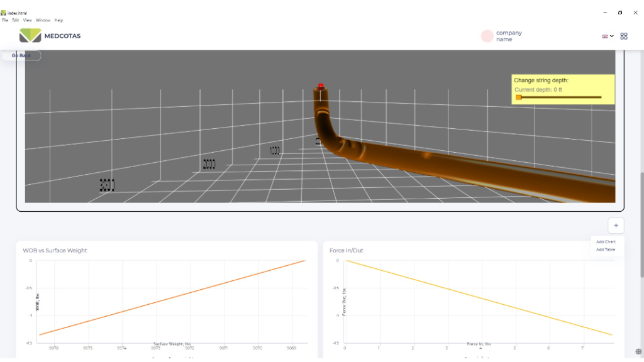Click the red marker atop the pipe
Screen dimensions: 644x362
321,85
